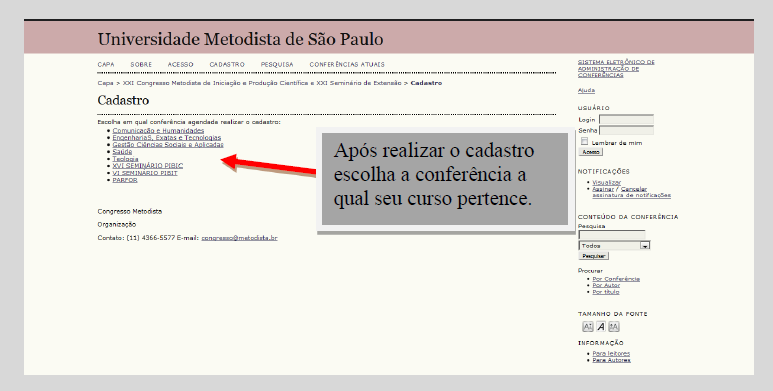Open CONFERÊNCIAS ATUAIS in navigation bar
Viewport: 773px width, 391px height.
pyautogui.click(x=347, y=65)
